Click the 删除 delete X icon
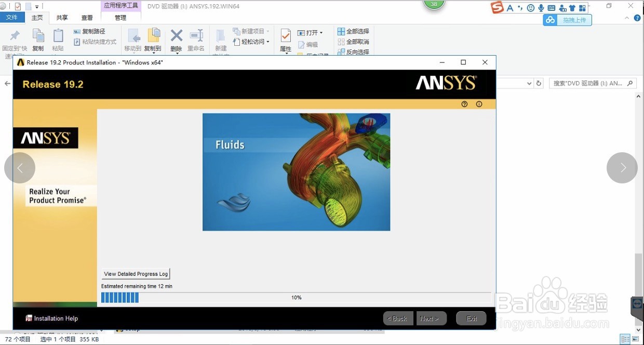Screen dimensions: 644x345 [x=177, y=35]
